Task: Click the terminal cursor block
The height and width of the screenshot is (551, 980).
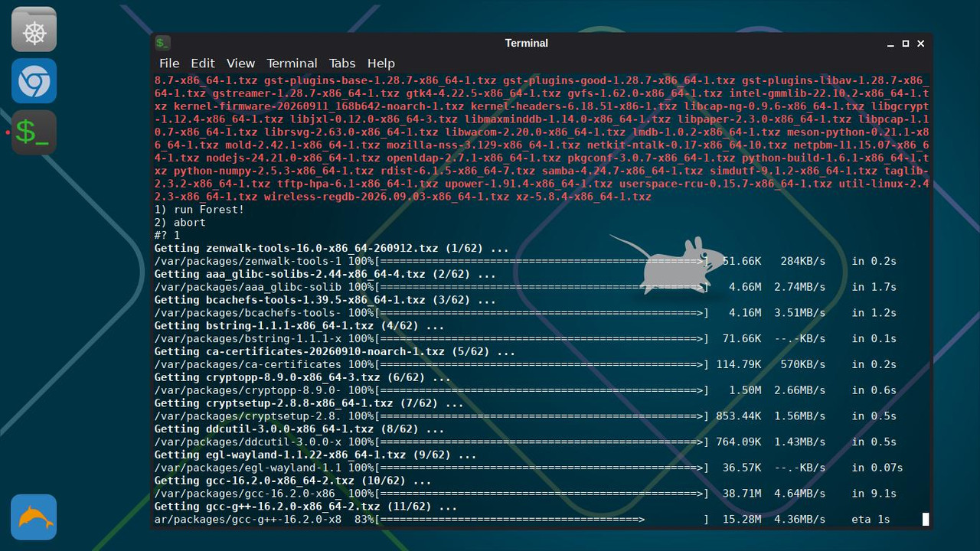Action: tap(926, 520)
